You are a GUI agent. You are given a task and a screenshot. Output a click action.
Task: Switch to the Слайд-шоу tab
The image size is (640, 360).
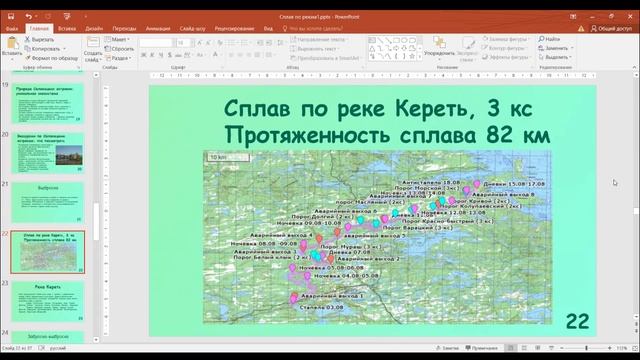192,29
